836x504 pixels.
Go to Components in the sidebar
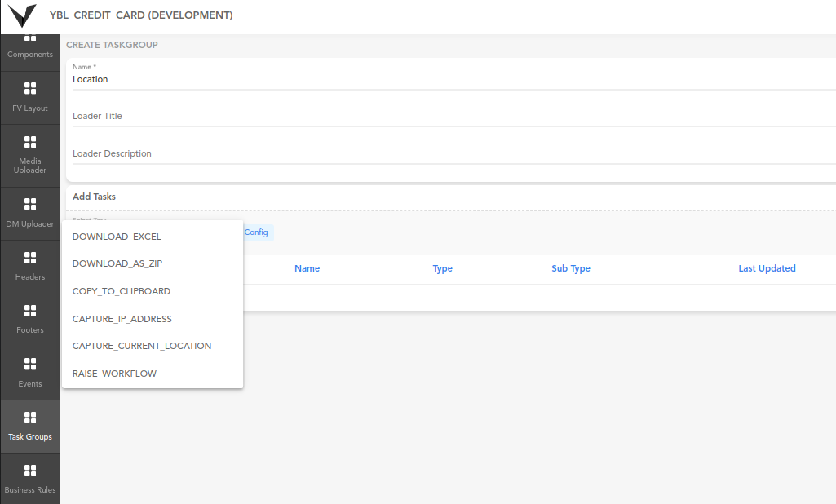click(30, 52)
